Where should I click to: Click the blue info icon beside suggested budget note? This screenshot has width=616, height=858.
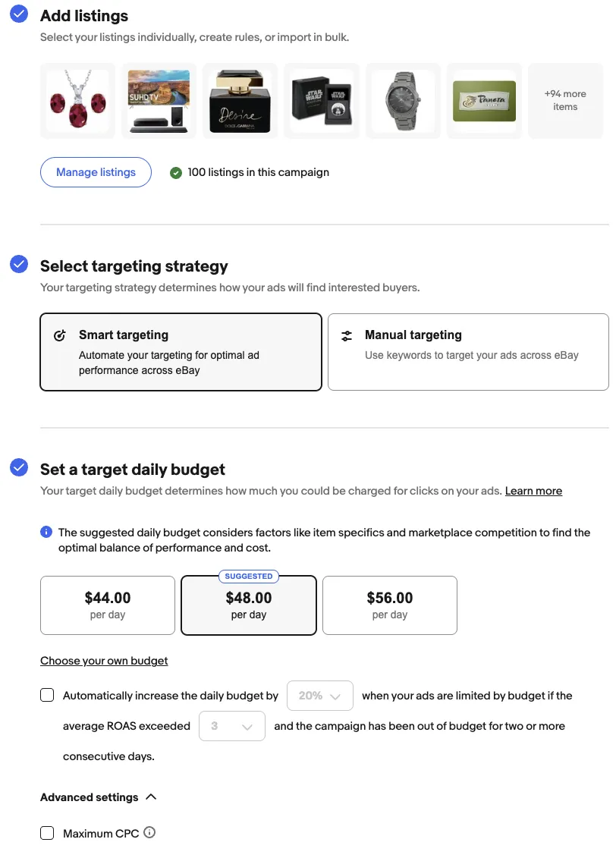(46, 533)
